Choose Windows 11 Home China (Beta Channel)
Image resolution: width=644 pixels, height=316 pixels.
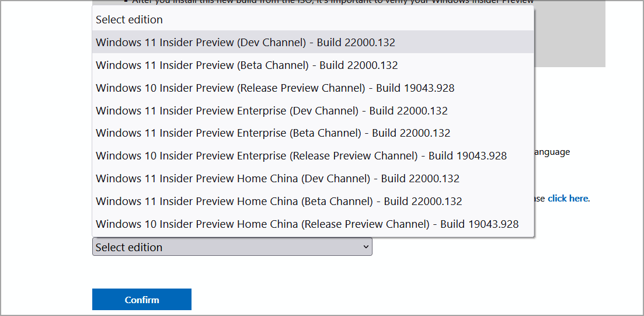point(279,202)
